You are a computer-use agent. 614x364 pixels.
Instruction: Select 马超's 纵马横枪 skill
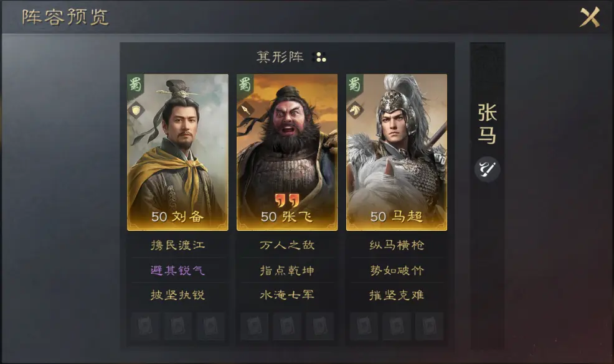[x=397, y=245]
